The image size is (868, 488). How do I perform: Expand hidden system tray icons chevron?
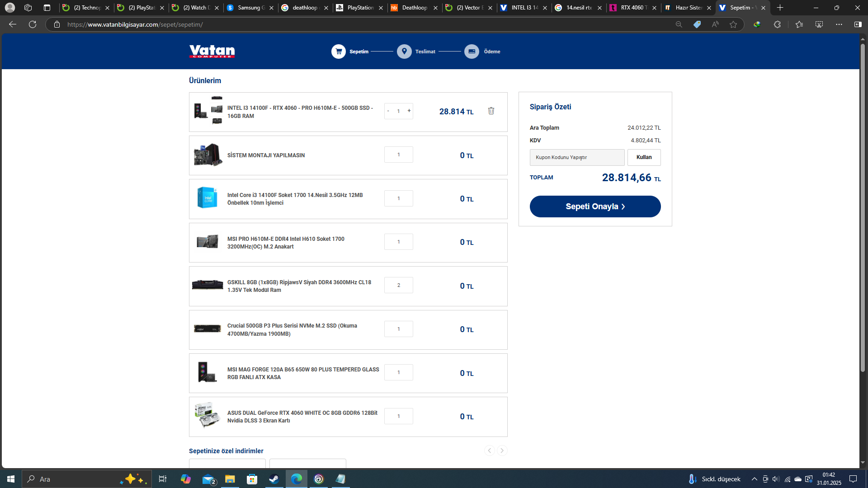click(754, 479)
